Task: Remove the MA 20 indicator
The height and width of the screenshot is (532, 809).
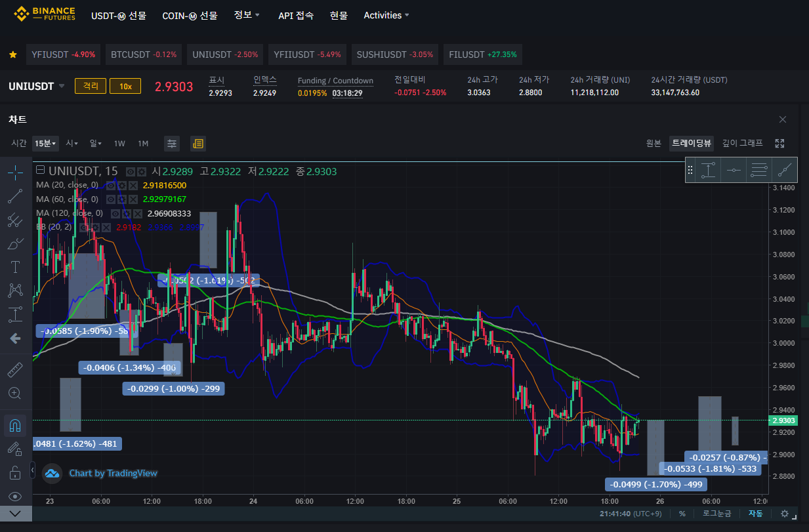Action: (133, 186)
